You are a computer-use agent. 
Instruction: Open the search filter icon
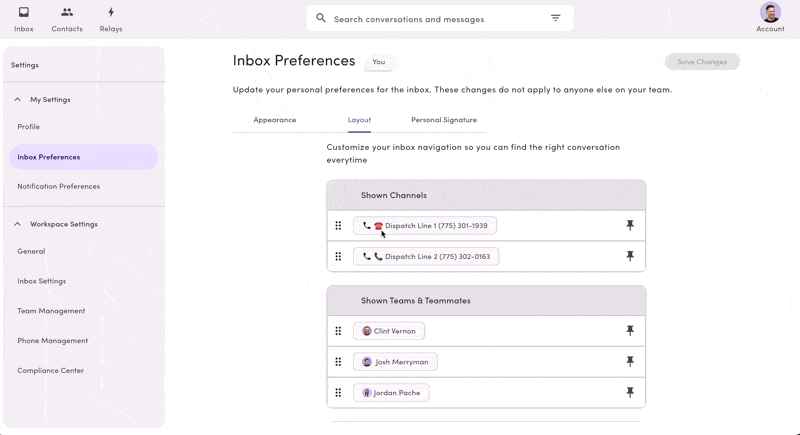556,18
